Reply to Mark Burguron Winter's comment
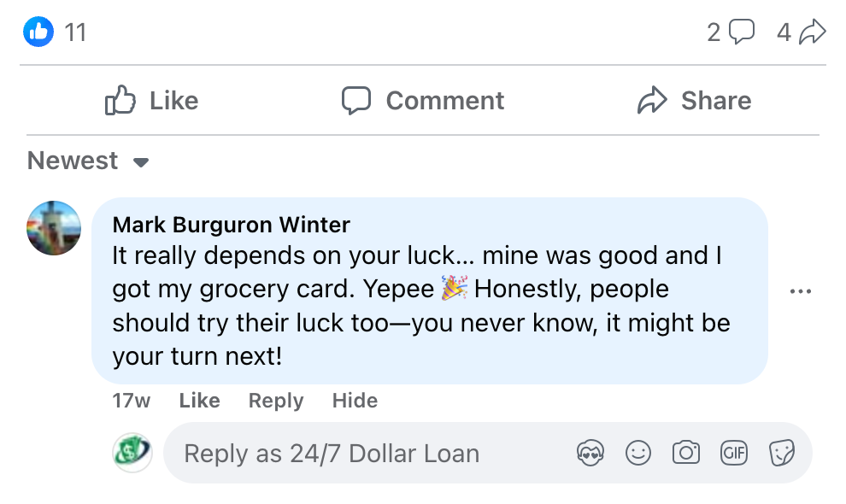This screenshot has height=504, width=846. [x=276, y=401]
